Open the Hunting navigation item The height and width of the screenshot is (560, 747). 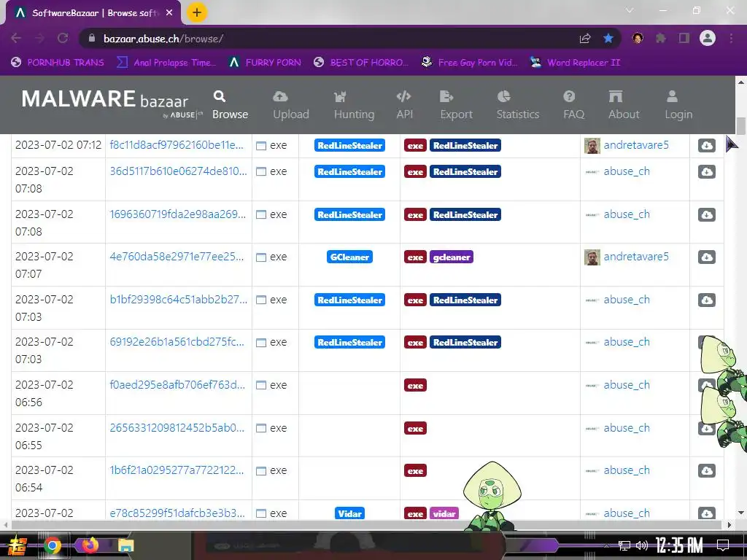[354, 105]
